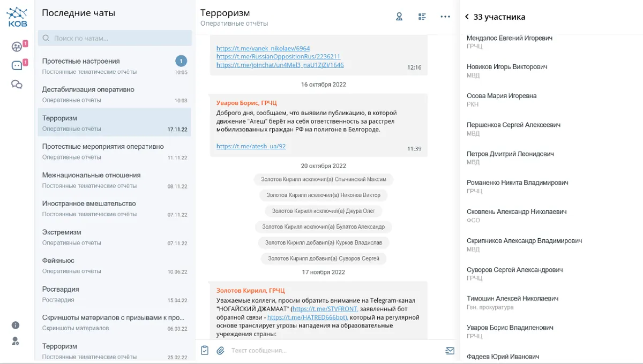Click the info icon in sidebar

coord(16,325)
